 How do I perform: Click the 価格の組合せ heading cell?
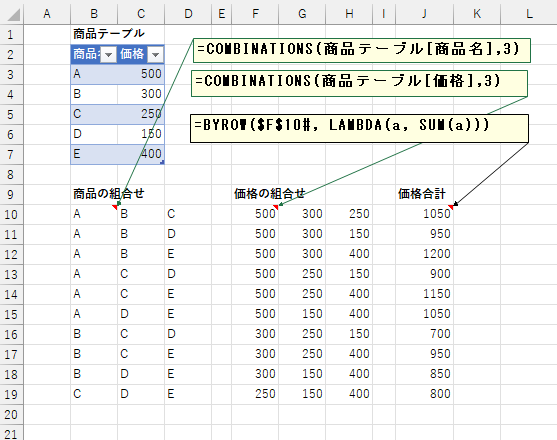pos(255,194)
